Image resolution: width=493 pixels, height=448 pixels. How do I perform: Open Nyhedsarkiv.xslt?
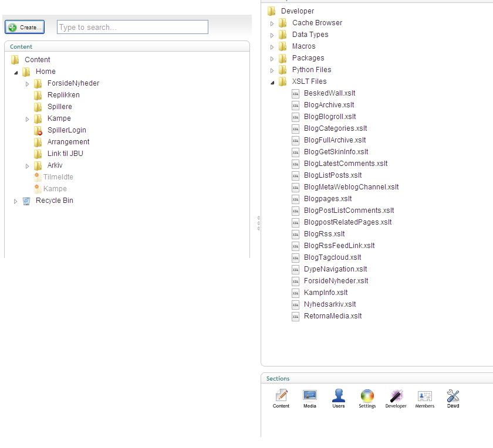click(x=330, y=304)
